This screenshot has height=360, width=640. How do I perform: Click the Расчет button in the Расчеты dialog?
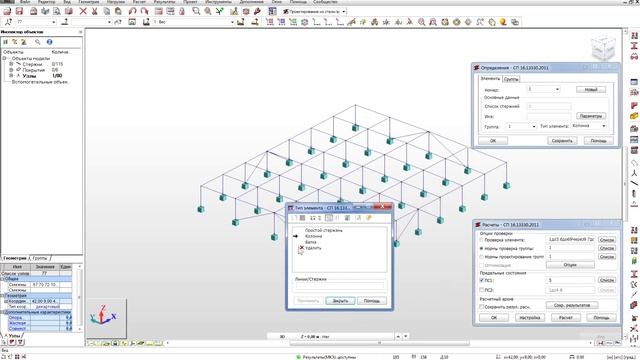click(x=566, y=317)
